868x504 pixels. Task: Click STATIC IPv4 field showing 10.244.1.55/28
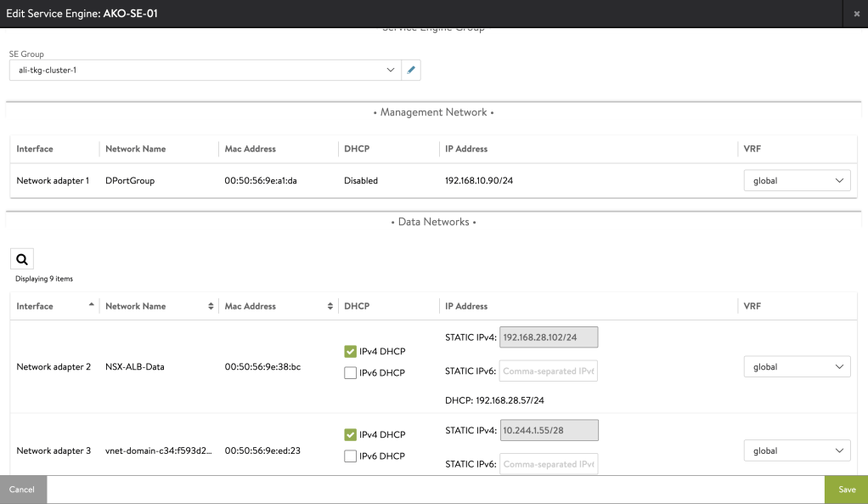coord(549,430)
